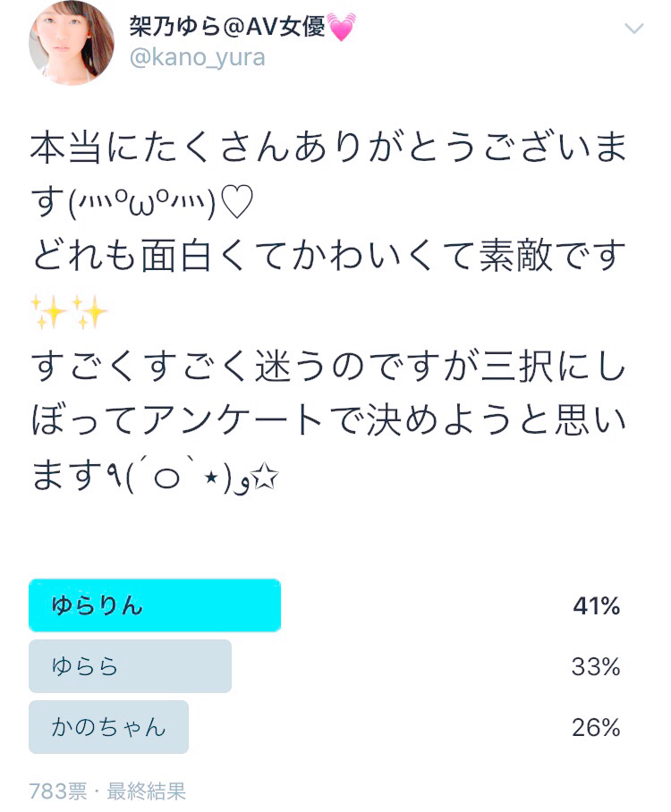Click the tweet line starting 本当にたくさん
Viewport: 671px width, 812px height.
(328, 148)
